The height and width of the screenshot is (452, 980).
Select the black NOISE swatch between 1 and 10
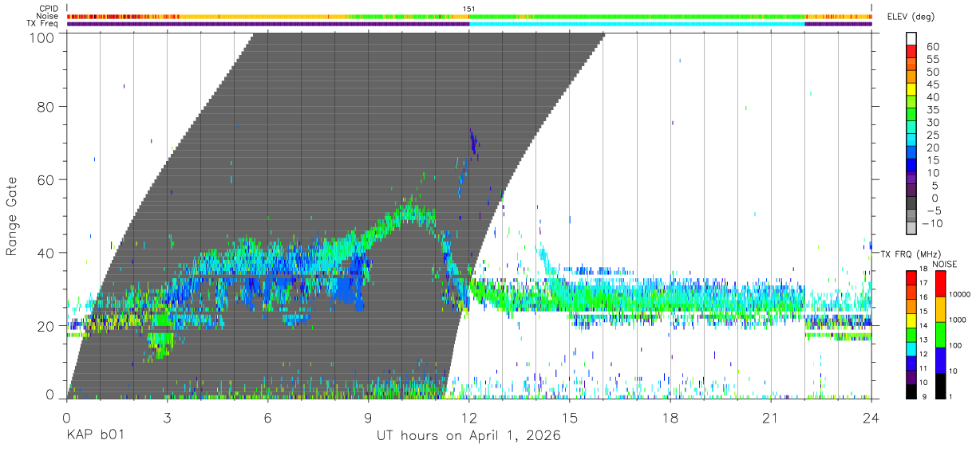pos(942,385)
